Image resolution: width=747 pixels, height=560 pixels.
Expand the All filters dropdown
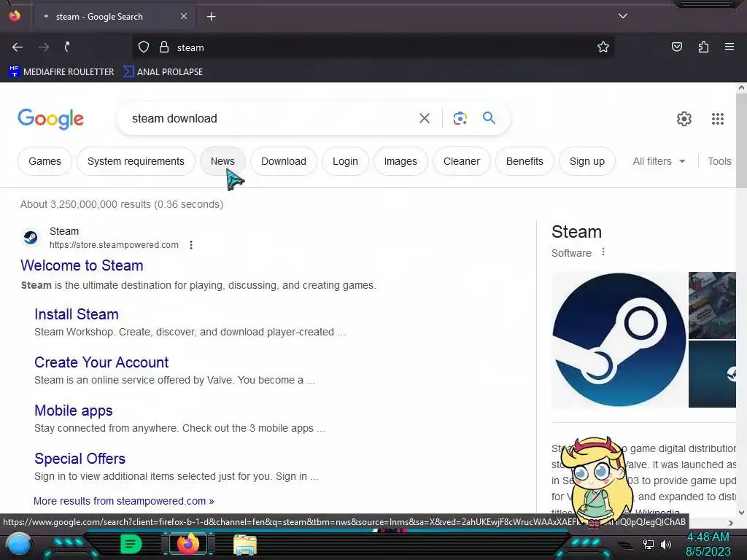pyautogui.click(x=659, y=161)
